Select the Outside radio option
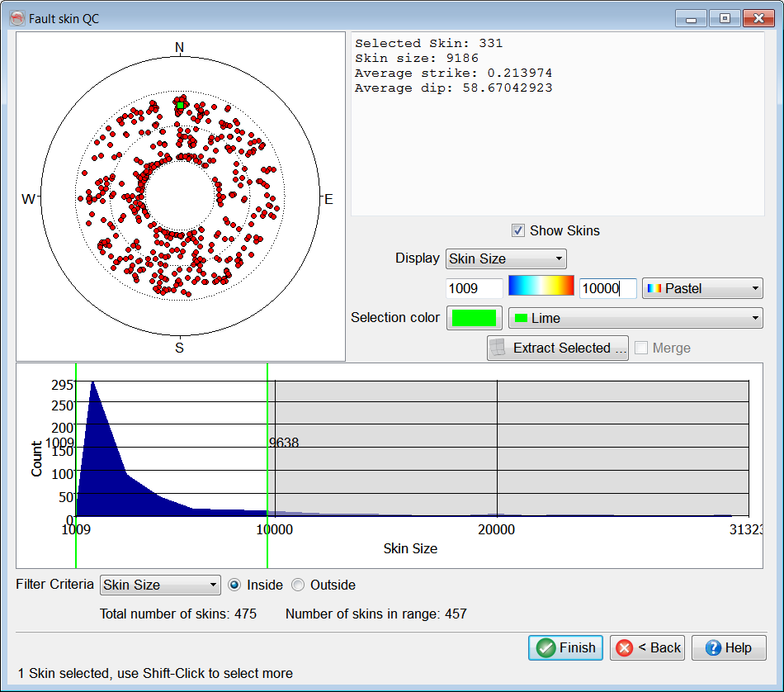Viewport: 784px width, 692px height. coord(298,585)
